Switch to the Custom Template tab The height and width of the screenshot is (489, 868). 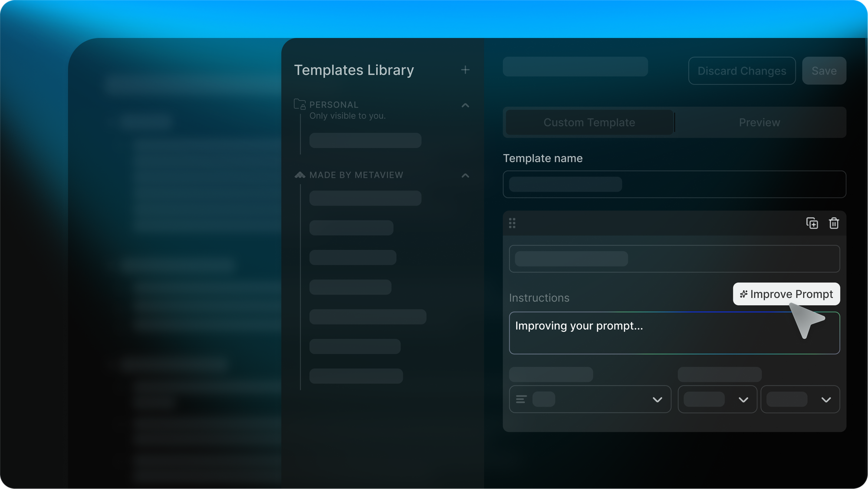click(589, 122)
